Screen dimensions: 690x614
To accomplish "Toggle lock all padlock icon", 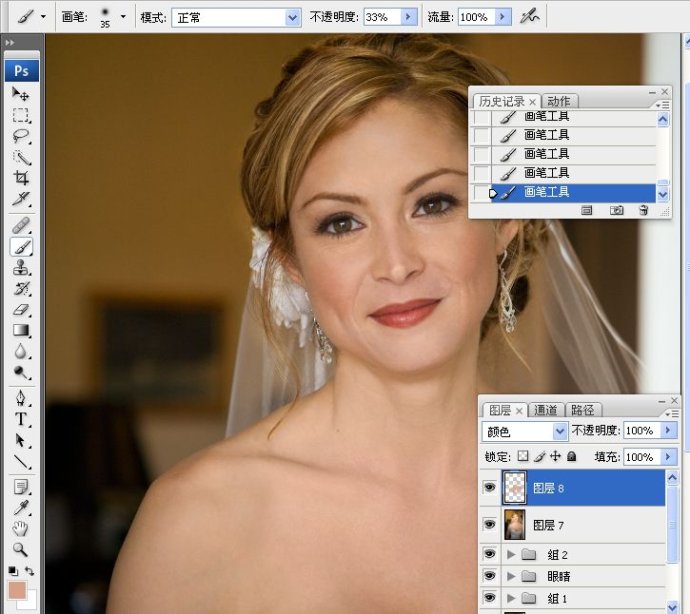I will pyautogui.click(x=571, y=456).
